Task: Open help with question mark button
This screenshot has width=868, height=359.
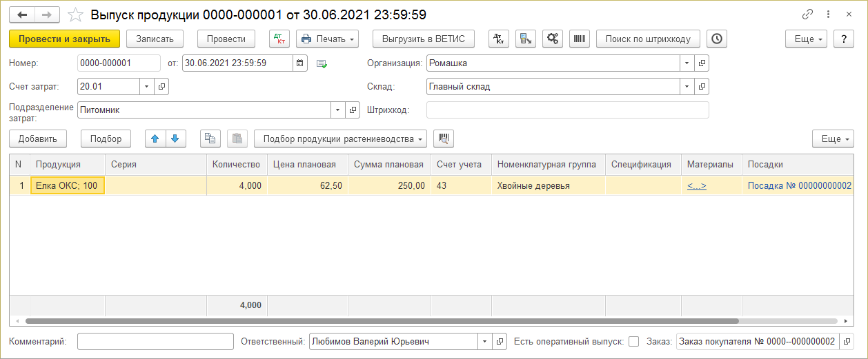Action: (844, 39)
